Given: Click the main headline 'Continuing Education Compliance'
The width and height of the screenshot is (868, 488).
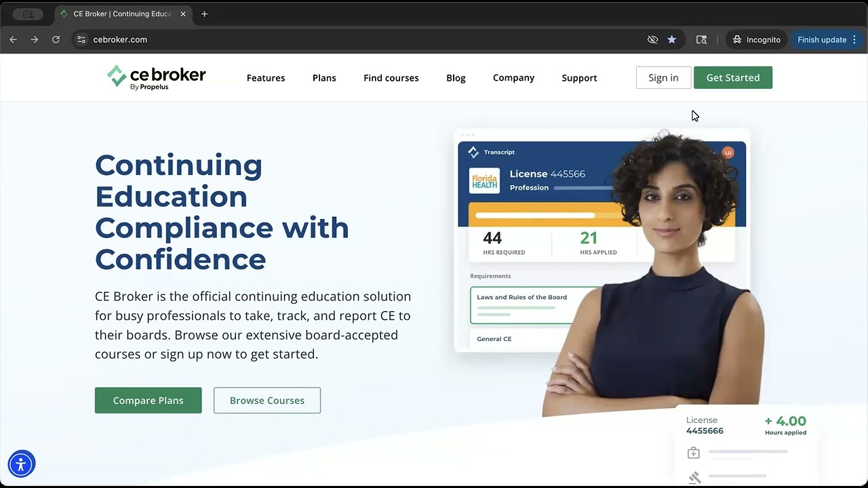Looking at the screenshot, I should [x=222, y=211].
